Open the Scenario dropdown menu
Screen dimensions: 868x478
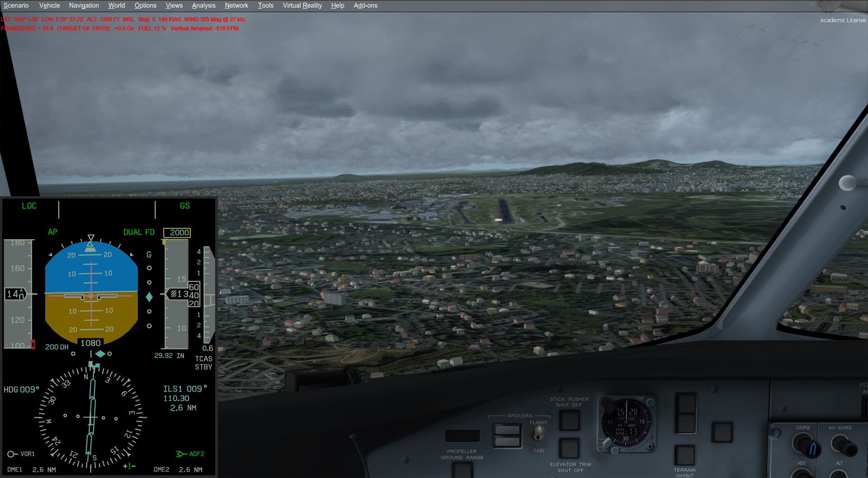pos(16,5)
